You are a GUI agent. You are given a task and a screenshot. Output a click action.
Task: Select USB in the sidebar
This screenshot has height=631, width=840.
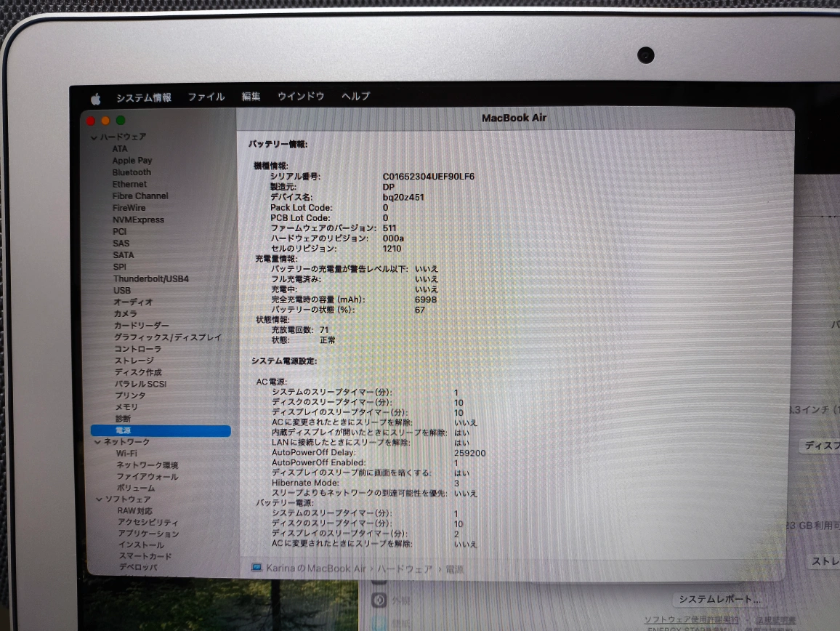121,291
